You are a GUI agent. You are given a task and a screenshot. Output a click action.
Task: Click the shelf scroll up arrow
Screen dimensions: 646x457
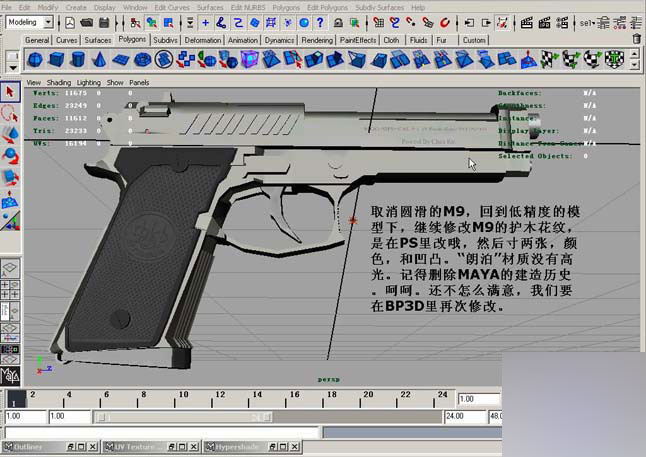634,54
